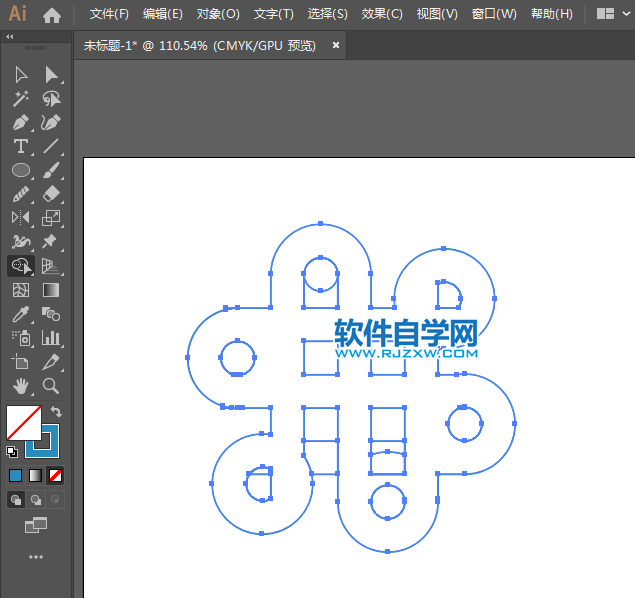Select the Type tool
Viewport: 635px width, 598px height.
click(x=20, y=147)
